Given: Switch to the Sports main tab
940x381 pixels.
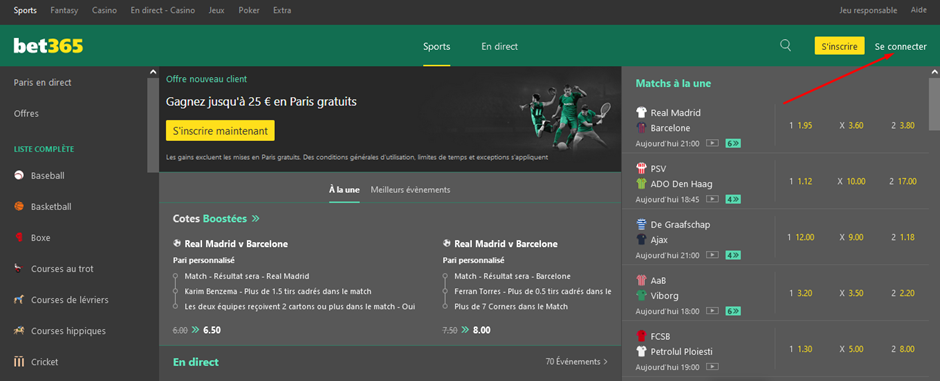Looking at the screenshot, I should click(x=436, y=46).
